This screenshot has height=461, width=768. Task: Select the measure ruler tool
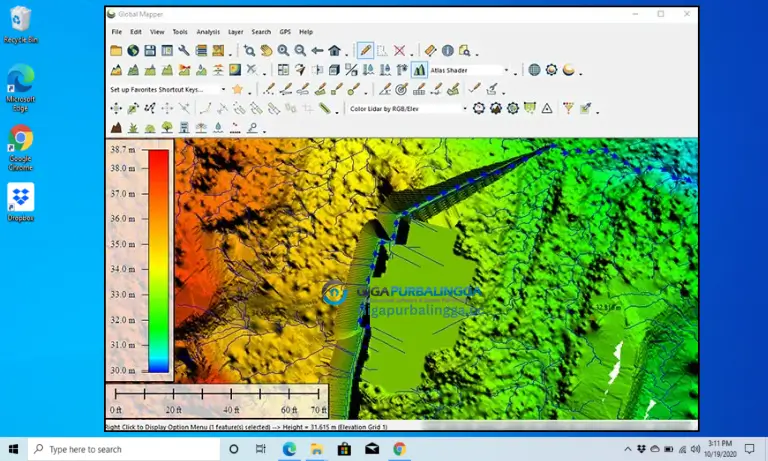[x=430, y=50]
